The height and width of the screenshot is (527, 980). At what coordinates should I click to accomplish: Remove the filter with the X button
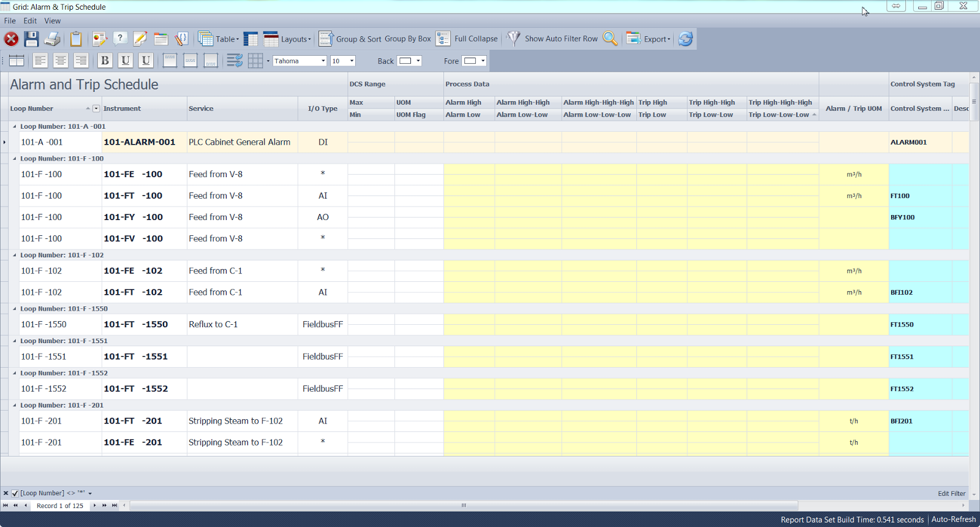(x=6, y=493)
